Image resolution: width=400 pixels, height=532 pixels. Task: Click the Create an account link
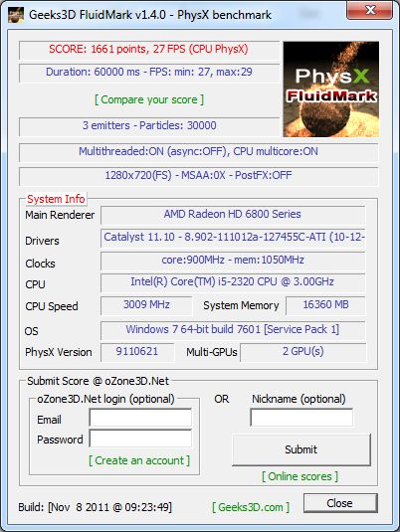[x=139, y=460]
